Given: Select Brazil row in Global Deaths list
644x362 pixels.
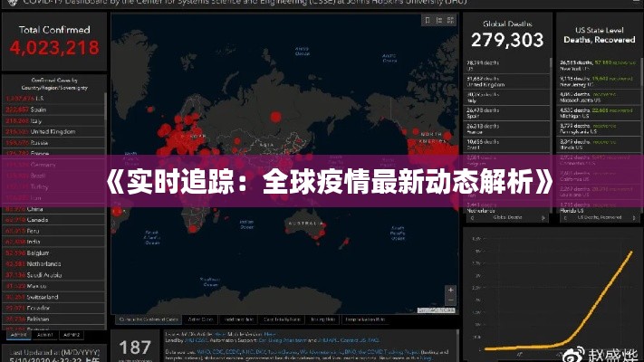Looking at the screenshot, I should tap(507, 145).
